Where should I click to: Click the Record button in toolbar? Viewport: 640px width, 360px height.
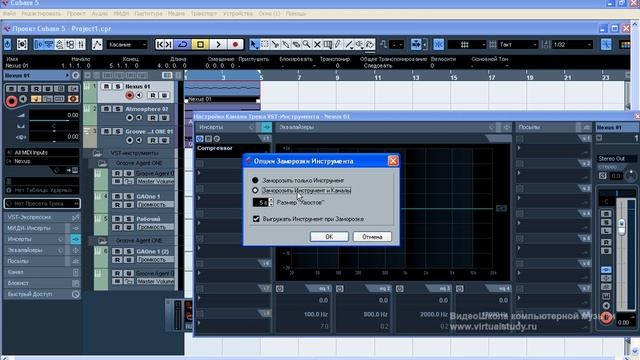[235, 44]
